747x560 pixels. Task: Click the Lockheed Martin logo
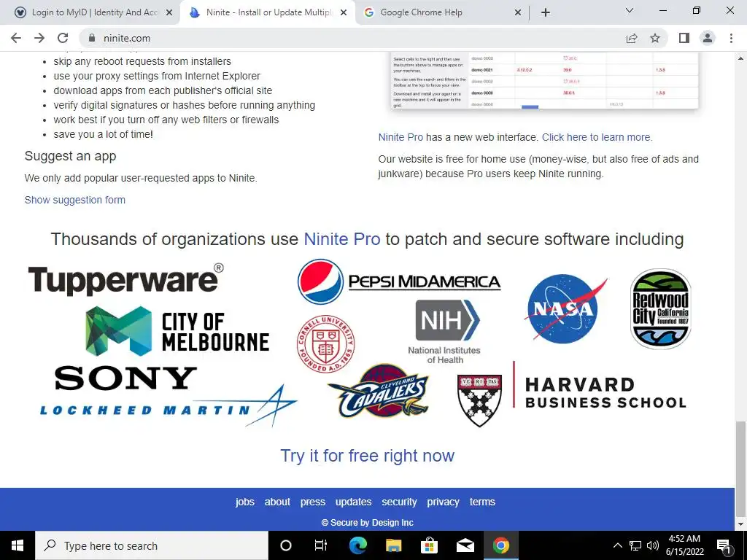point(169,406)
